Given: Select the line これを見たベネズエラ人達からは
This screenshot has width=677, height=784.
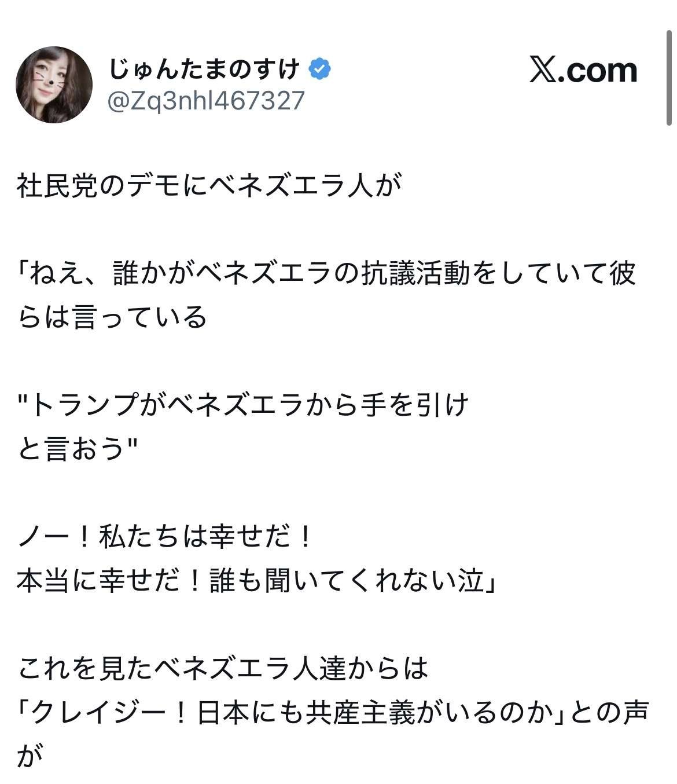Looking at the screenshot, I should (223, 669).
